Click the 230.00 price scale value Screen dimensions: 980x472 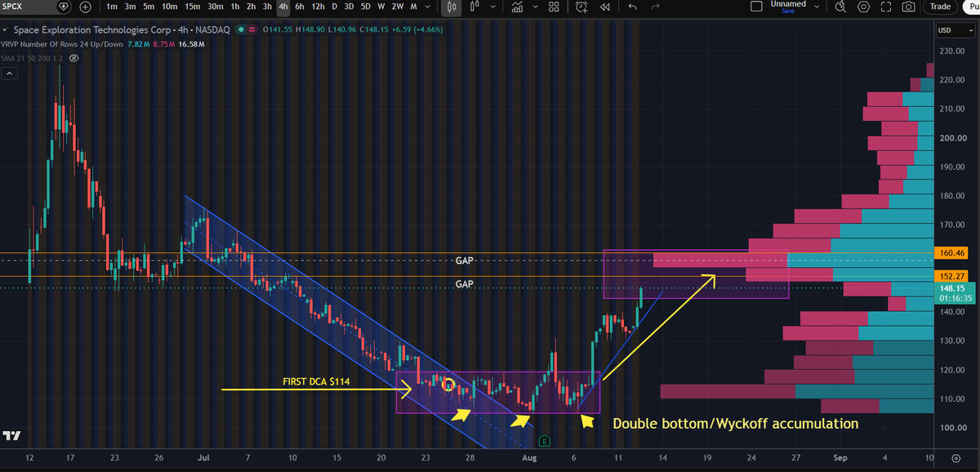pyautogui.click(x=951, y=51)
